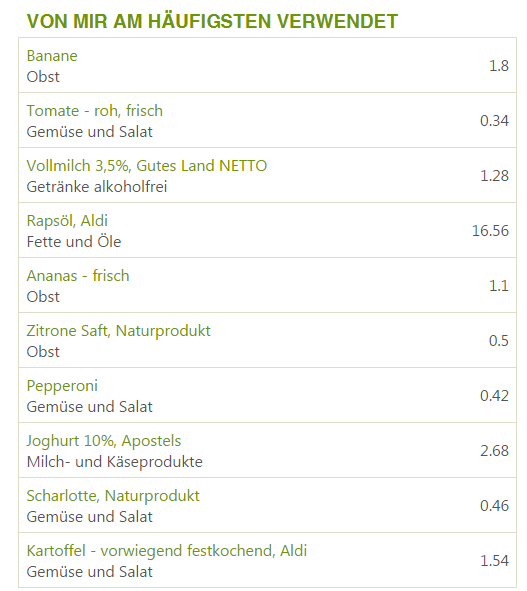Choose Ananas - frisch item
527x591 pixels.
(78, 276)
